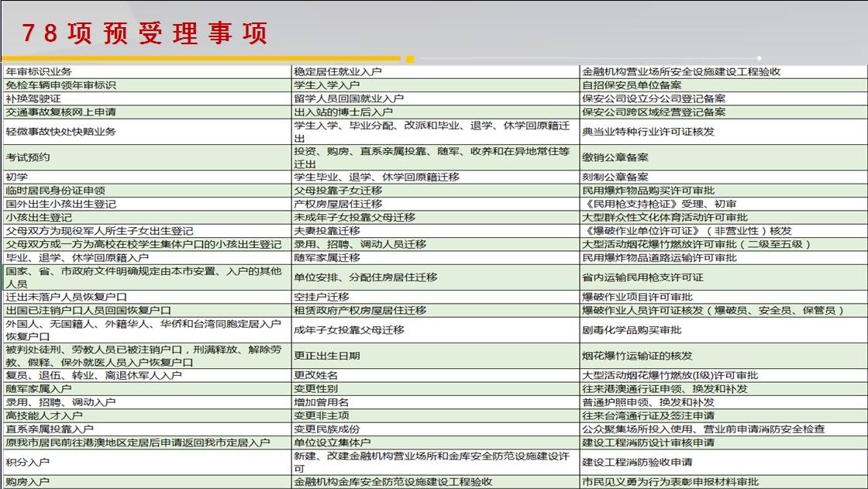Click the slide title 78项预受理事项

point(143,34)
